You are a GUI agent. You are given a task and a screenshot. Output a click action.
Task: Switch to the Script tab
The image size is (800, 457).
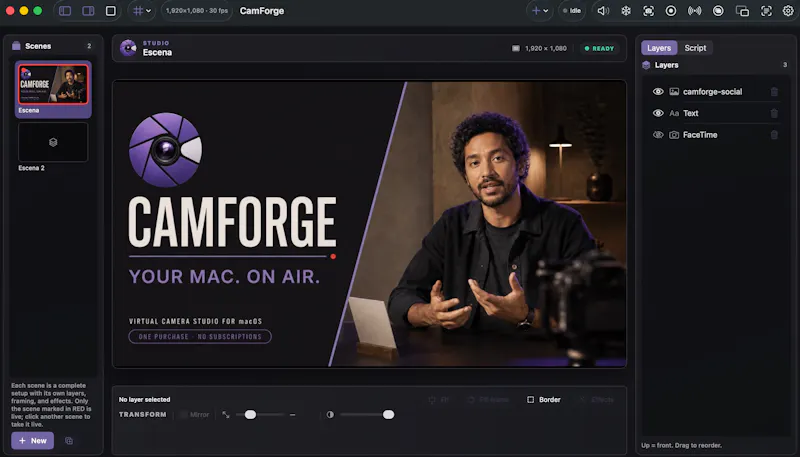tap(695, 48)
